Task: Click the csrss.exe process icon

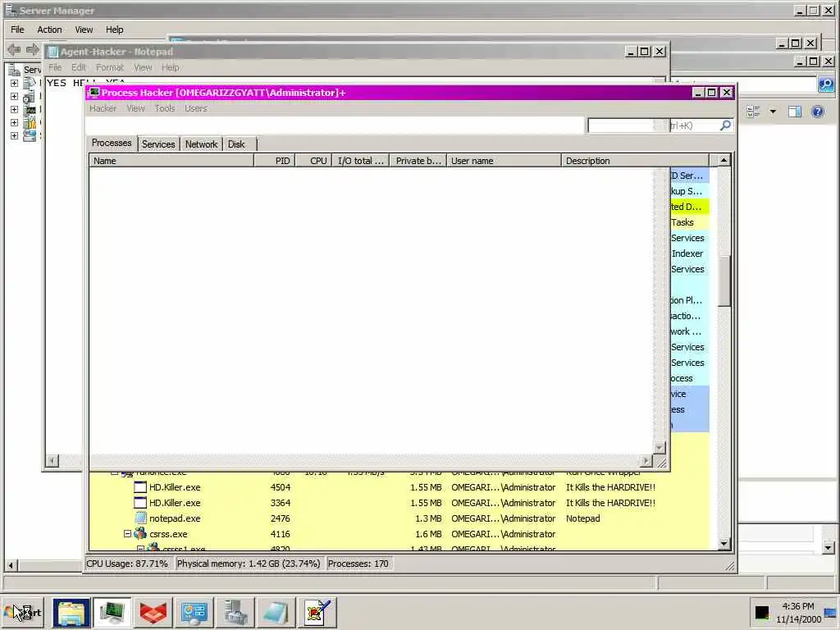Action: 140,533
